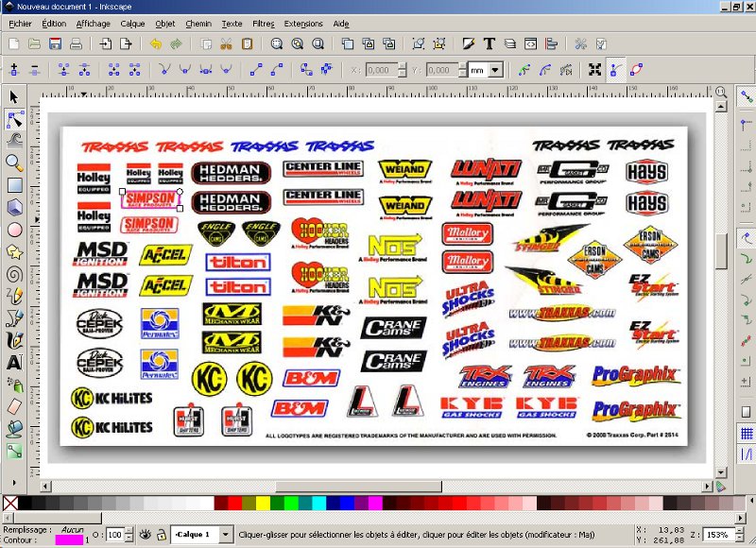The image size is (756, 548).
Task: Increase the X coordinate stepper
Action: (x=403, y=66)
